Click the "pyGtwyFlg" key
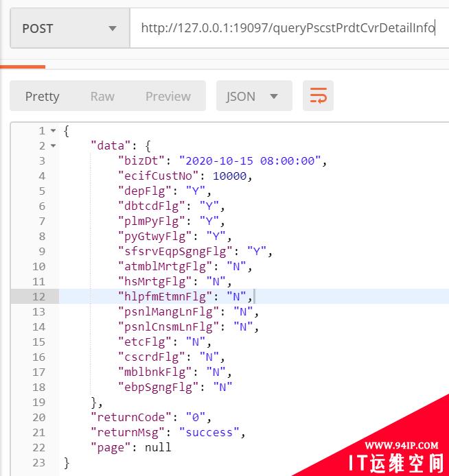The width and height of the screenshot is (449, 476). coord(155,237)
